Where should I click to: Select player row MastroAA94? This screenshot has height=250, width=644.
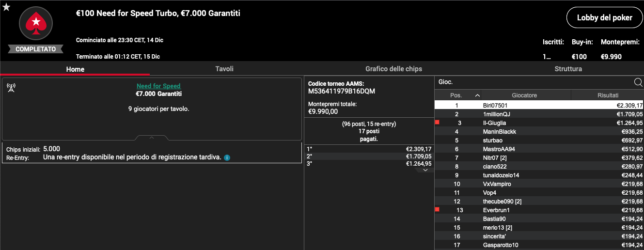click(539, 149)
